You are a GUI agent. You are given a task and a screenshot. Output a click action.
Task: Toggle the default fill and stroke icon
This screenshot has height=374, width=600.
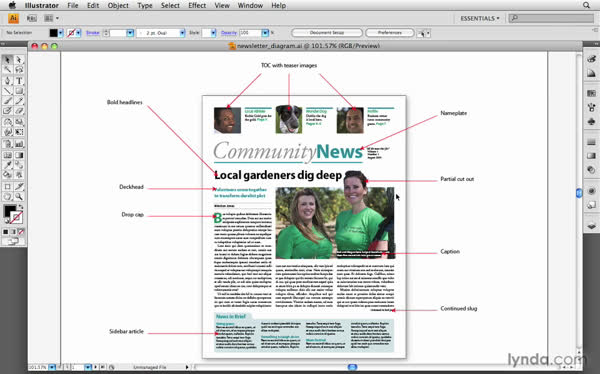(7, 220)
